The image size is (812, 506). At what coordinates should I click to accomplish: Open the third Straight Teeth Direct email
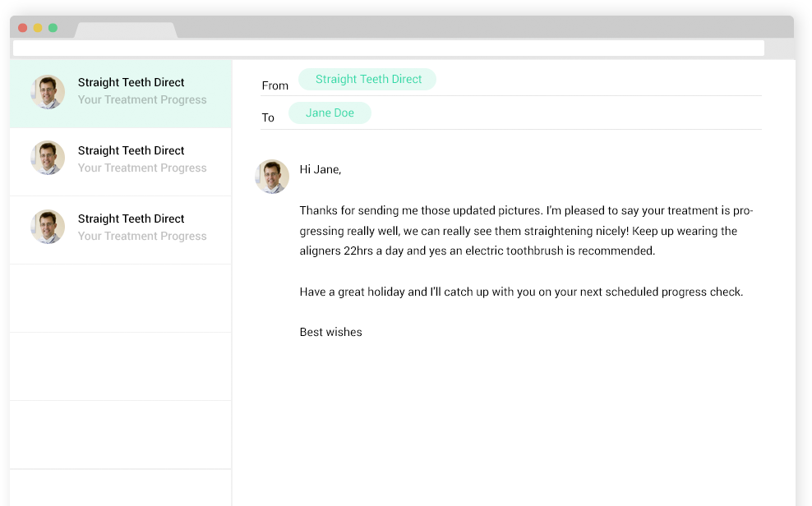click(121, 230)
